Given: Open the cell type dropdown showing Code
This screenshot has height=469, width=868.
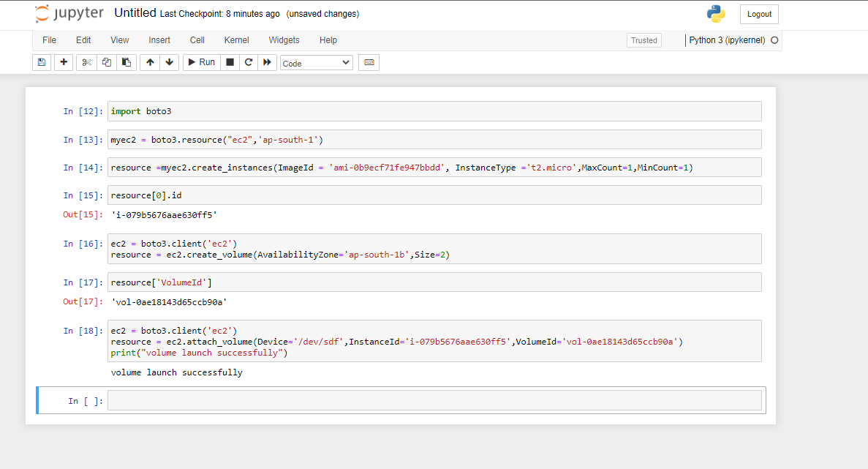Looking at the screenshot, I should [x=316, y=62].
